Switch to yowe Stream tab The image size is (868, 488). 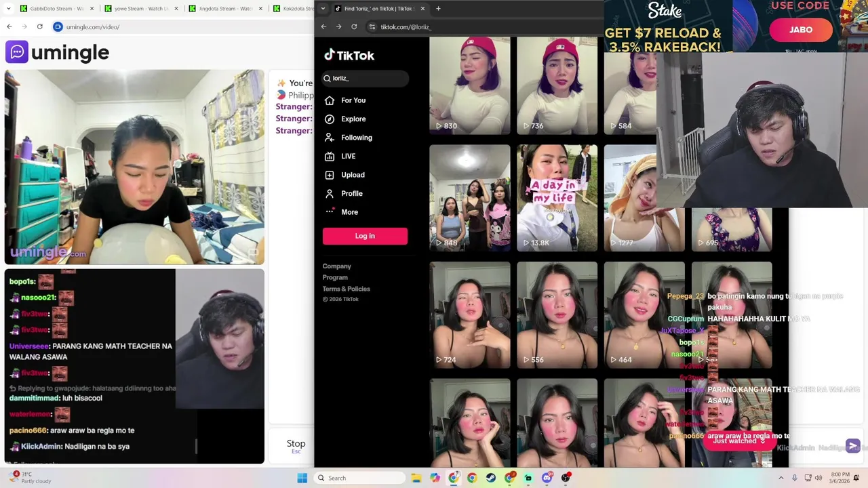coord(141,9)
